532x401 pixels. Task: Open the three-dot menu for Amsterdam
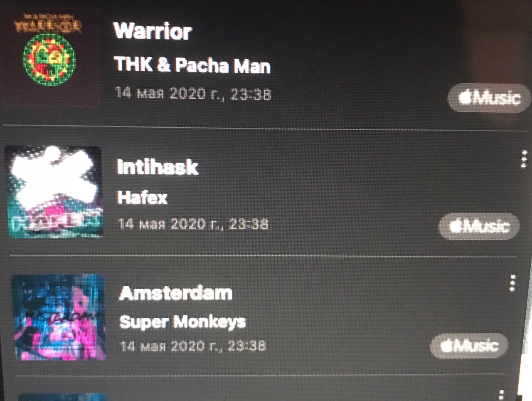click(512, 283)
